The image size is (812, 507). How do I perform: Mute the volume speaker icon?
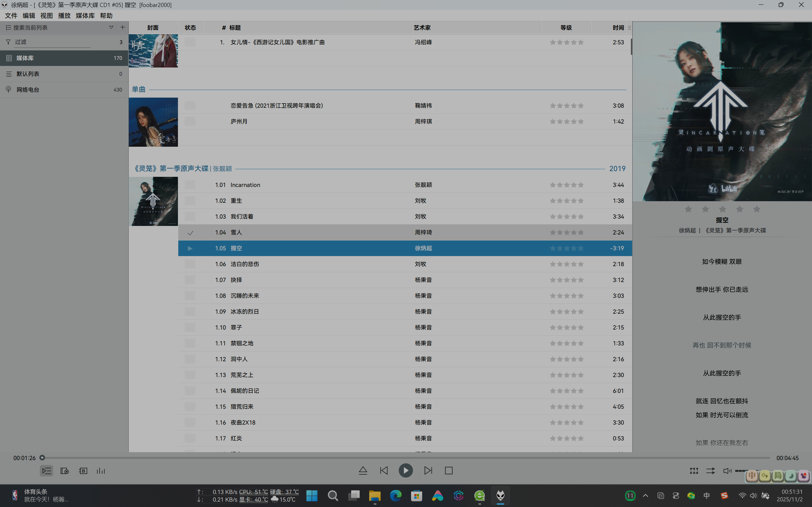point(727,471)
